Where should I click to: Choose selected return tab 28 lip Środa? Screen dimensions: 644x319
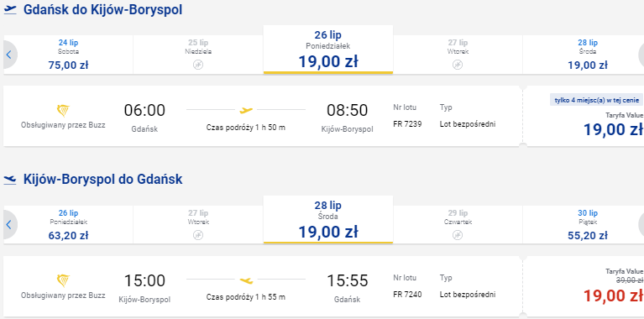click(x=328, y=220)
